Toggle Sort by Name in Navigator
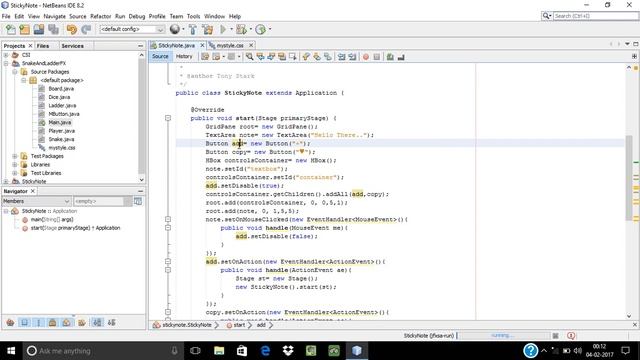Viewport: 640px width, 360px height. pyautogui.click(x=97, y=322)
